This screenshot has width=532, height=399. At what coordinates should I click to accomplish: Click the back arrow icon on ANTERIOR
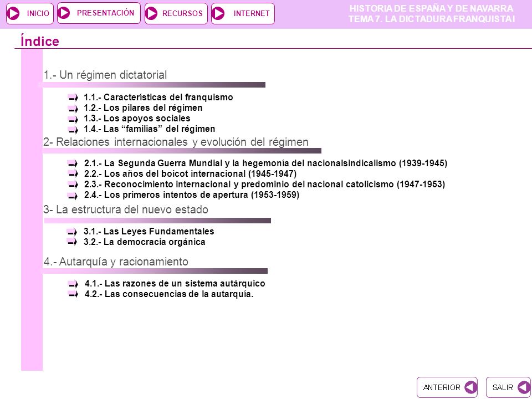[470, 387]
